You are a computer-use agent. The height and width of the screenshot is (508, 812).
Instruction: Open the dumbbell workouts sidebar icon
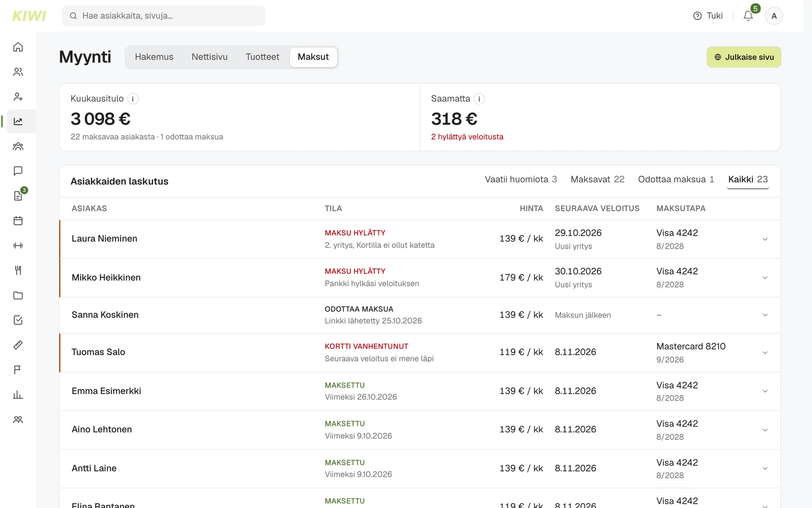click(x=18, y=245)
